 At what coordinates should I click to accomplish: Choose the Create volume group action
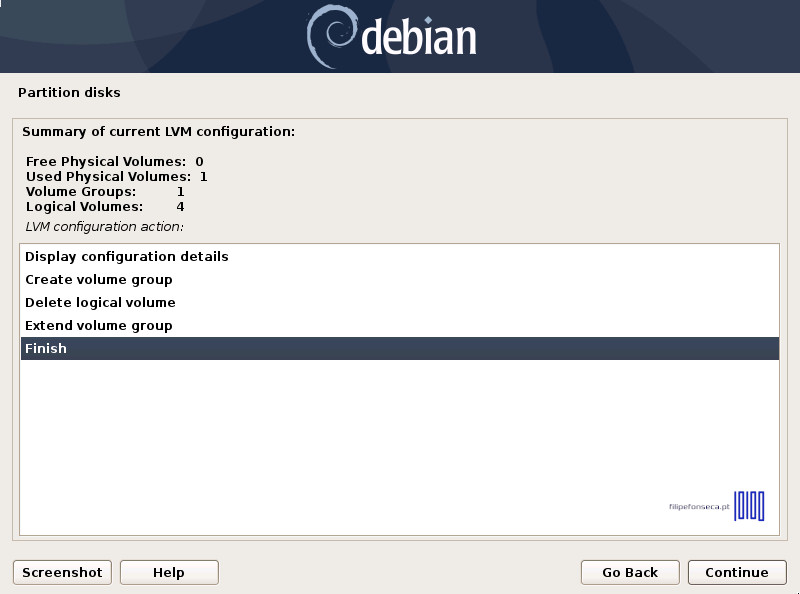coord(99,280)
